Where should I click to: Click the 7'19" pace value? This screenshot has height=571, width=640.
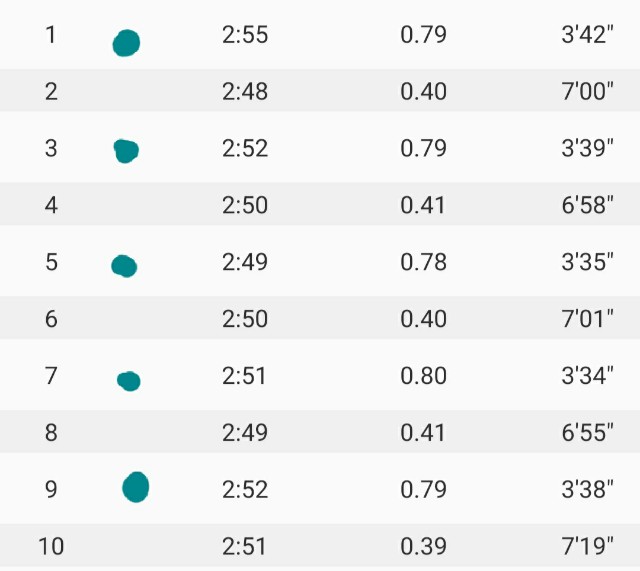point(587,546)
